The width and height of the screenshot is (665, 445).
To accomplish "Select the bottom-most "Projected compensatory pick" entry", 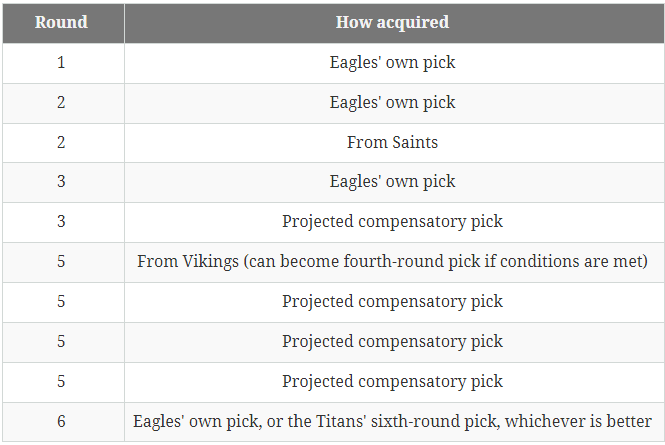I will point(392,382).
